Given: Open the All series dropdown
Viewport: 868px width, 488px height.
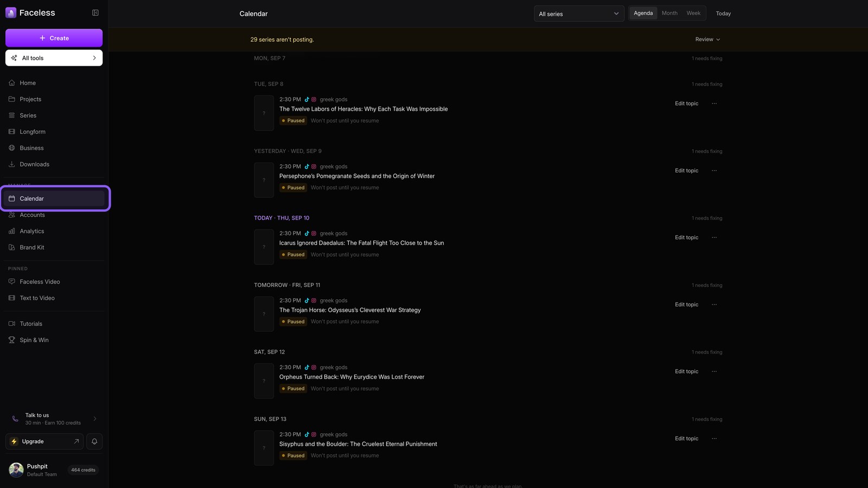Looking at the screenshot, I should [579, 14].
